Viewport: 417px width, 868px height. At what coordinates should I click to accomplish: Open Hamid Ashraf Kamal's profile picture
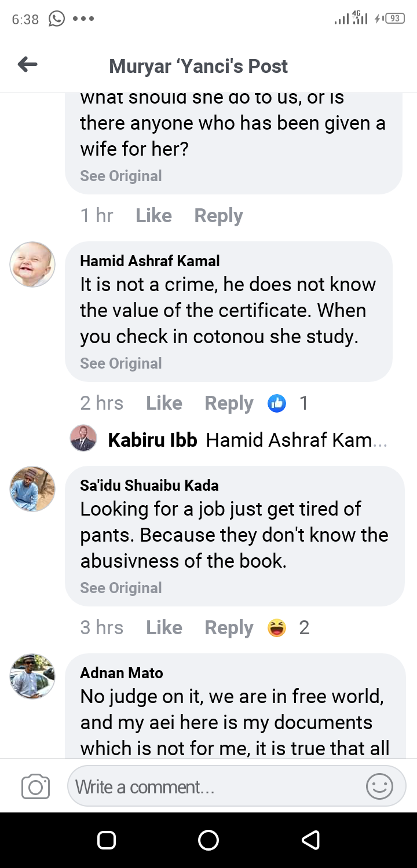[x=32, y=264]
